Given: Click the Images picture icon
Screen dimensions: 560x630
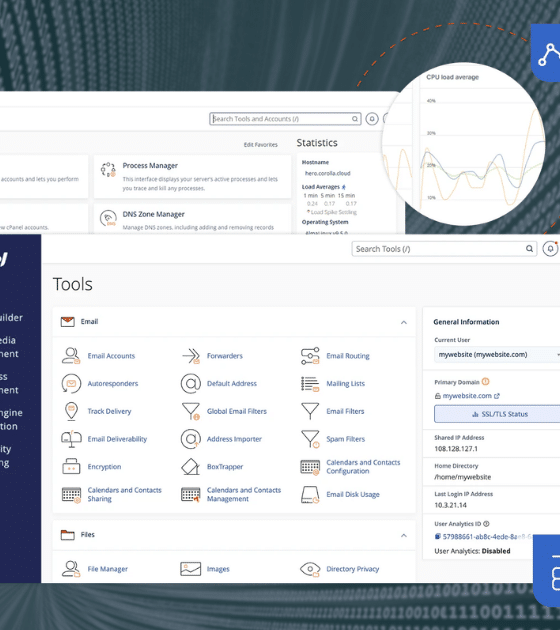Looking at the screenshot, I should point(191,569).
